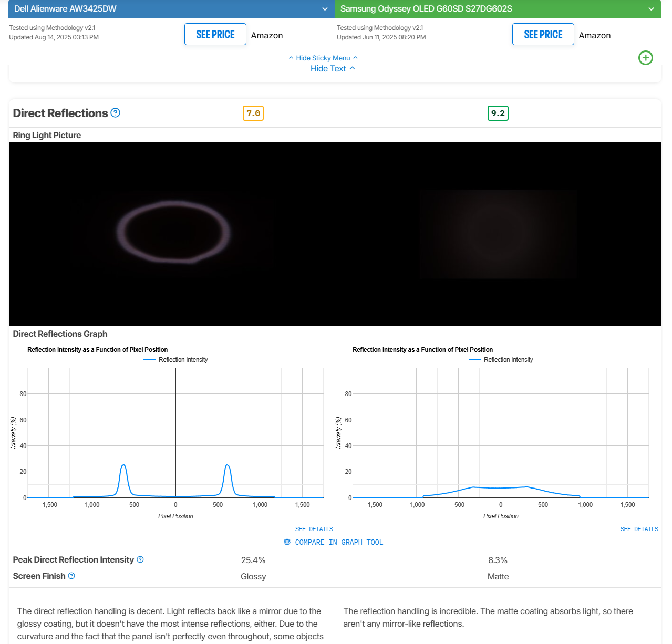The height and width of the screenshot is (644, 672).
Task: Add another product with green plus icon
Action: [x=646, y=58]
